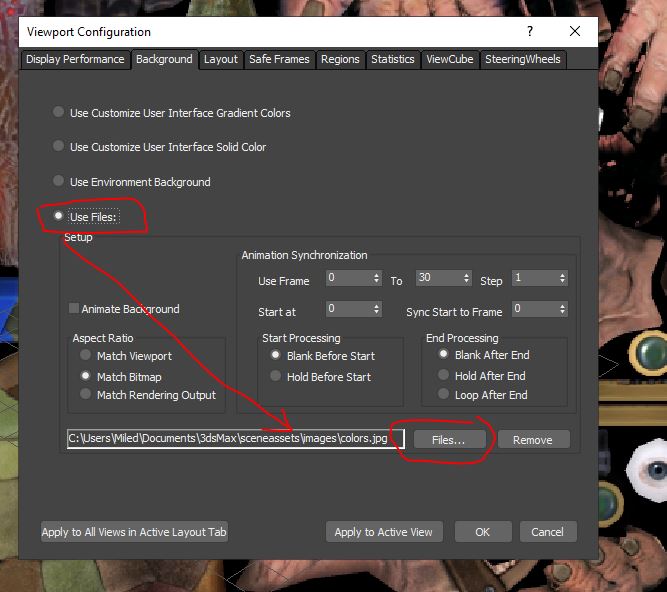Show the SteeringWheels tab
Screen dimensions: 667x592
[523, 59]
